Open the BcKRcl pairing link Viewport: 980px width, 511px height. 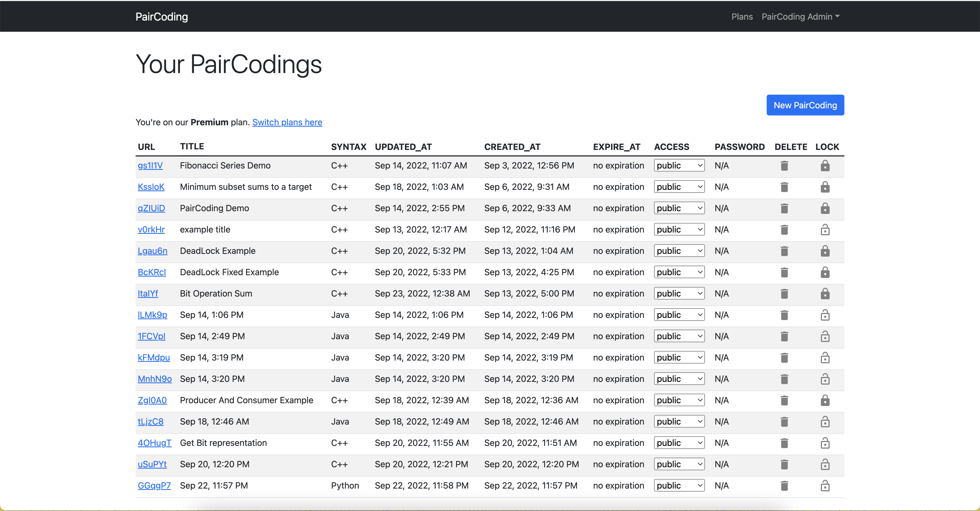click(x=152, y=272)
